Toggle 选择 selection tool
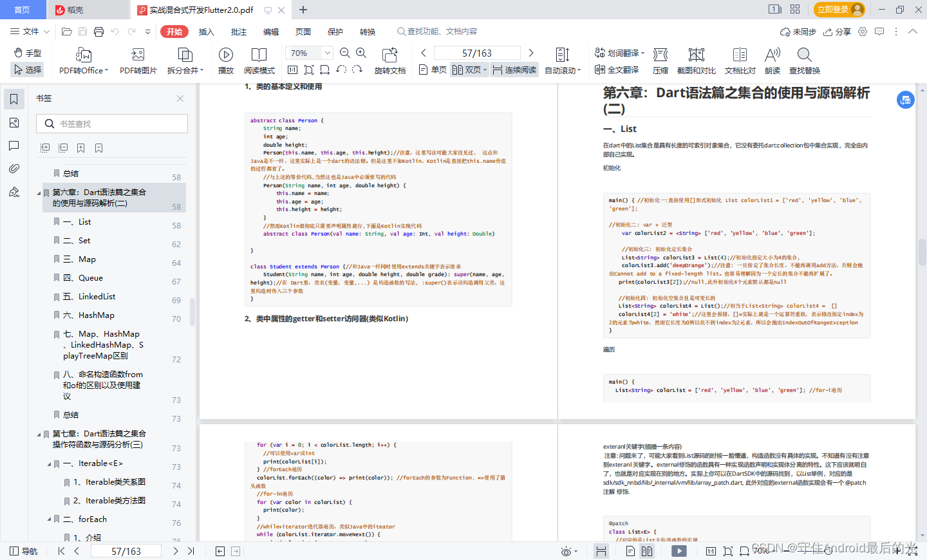This screenshot has width=927, height=560. pyautogui.click(x=28, y=70)
